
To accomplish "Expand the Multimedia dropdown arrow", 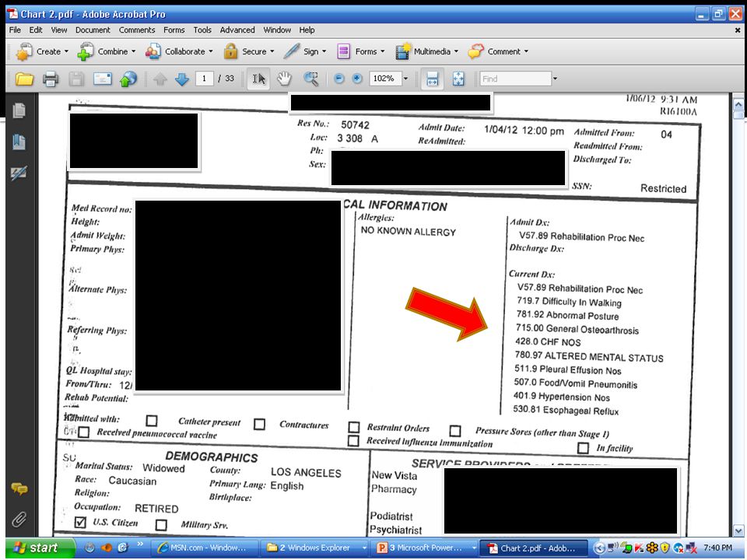I will pos(456,51).
